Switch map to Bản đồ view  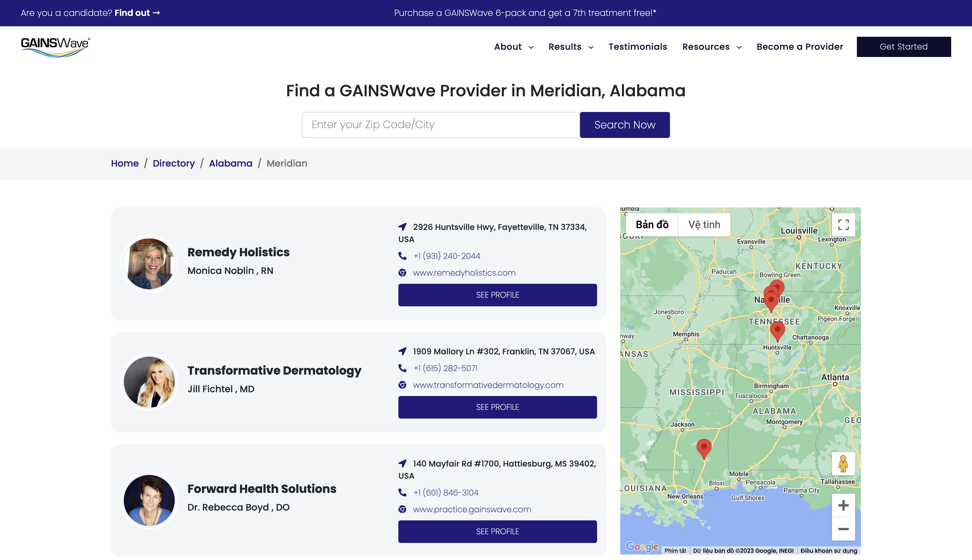652,225
